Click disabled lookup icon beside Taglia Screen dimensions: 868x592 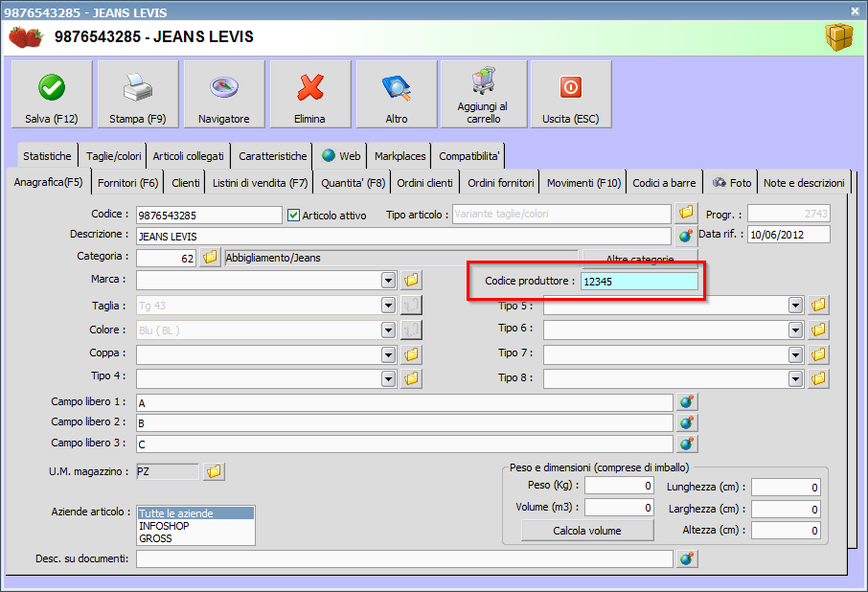pyautogui.click(x=411, y=305)
